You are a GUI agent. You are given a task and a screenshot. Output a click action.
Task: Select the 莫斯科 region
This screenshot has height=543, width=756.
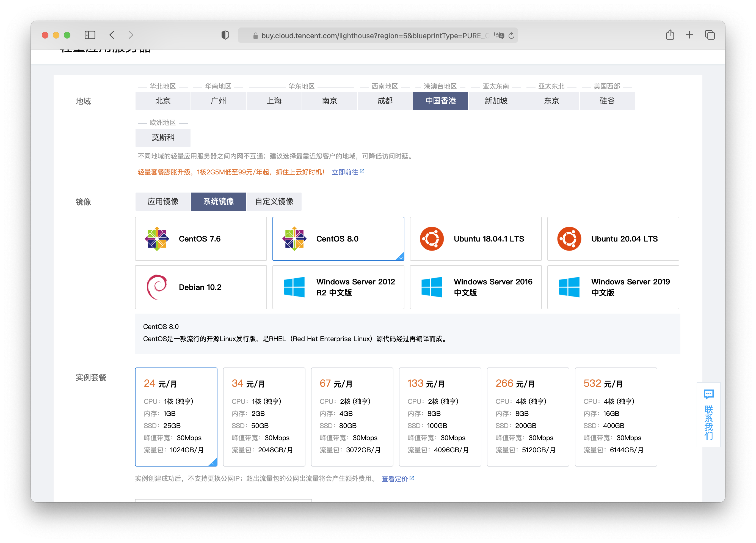(x=163, y=138)
